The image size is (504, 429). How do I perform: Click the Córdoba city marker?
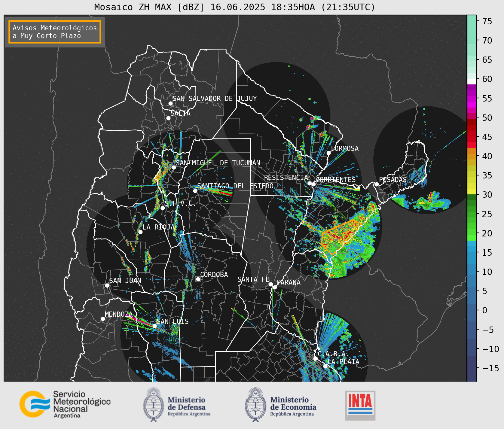pos(198,279)
